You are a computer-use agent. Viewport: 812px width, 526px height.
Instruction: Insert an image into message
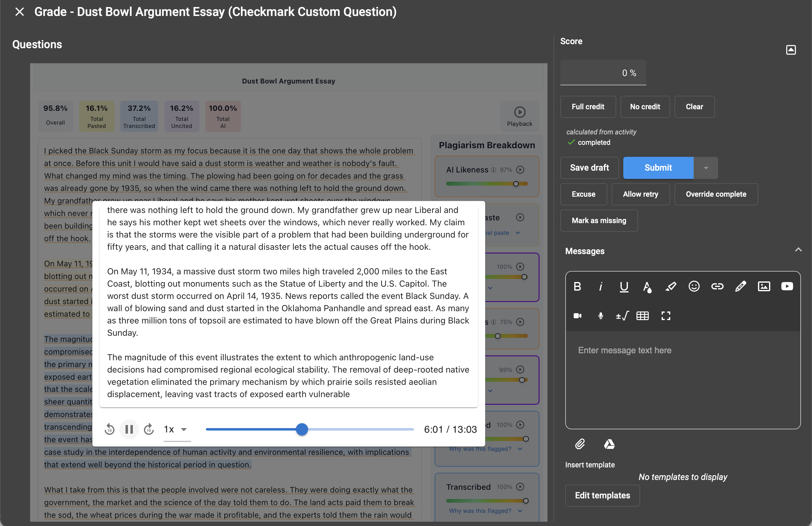click(764, 287)
